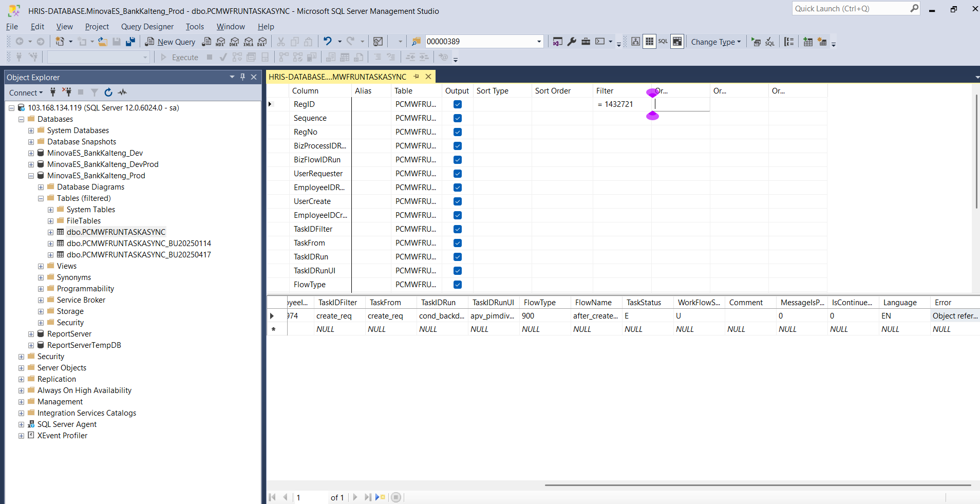This screenshot has width=980, height=504.
Task: Click the Object Explorer activity monitor icon
Action: [122, 92]
